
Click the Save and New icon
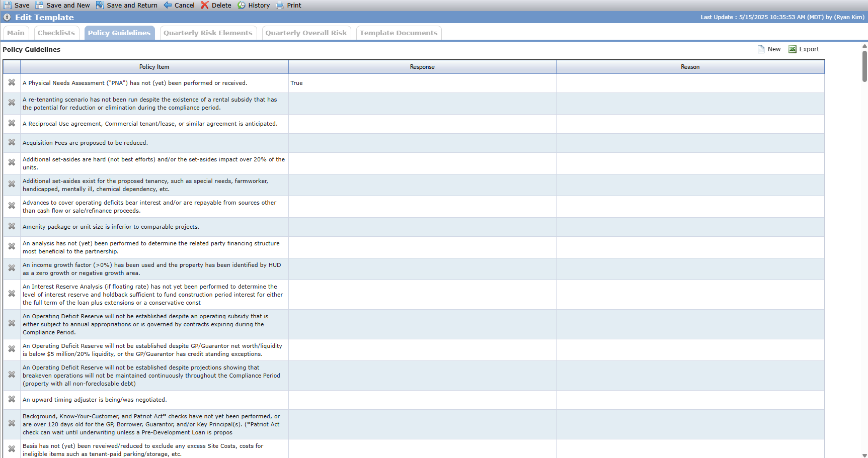point(39,5)
